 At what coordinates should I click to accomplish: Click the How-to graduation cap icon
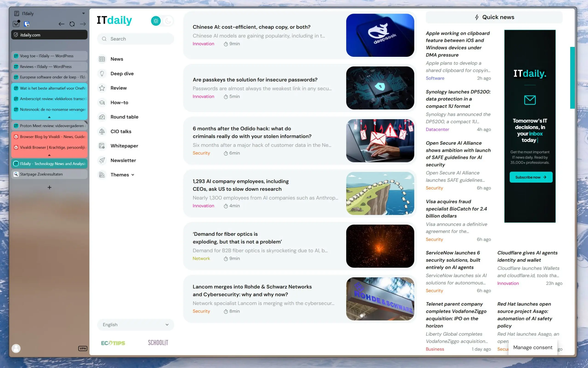[102, 103]
